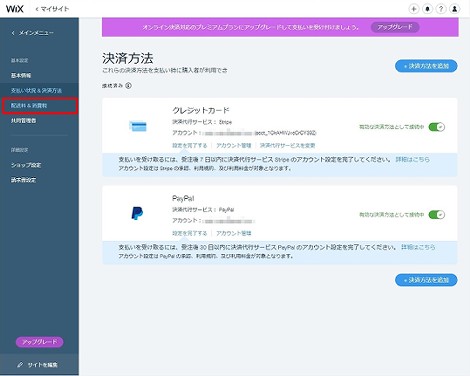The image size is (470, 376).
Task: Click the 決済方法 page heading
Action: click(x=128, y=58)
